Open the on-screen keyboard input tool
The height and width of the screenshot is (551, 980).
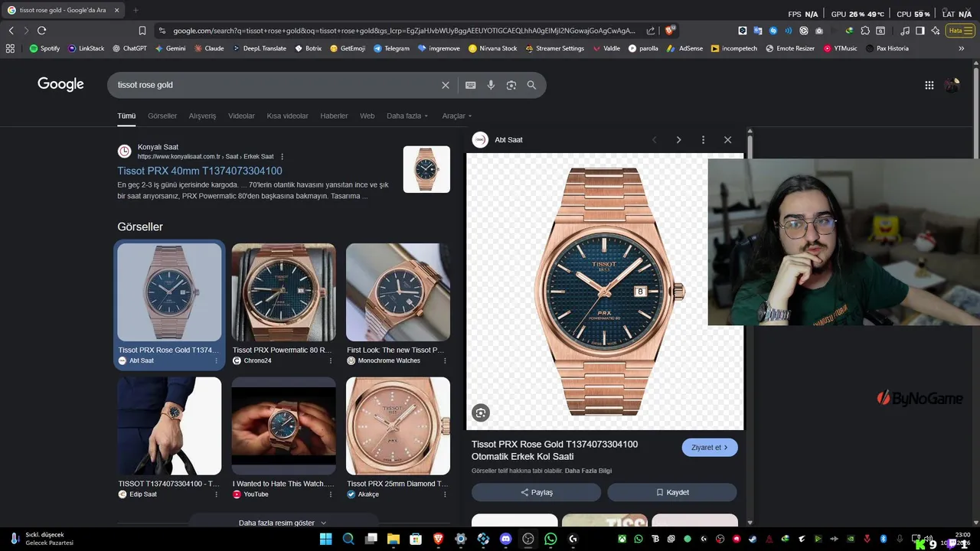coord(470,85)
